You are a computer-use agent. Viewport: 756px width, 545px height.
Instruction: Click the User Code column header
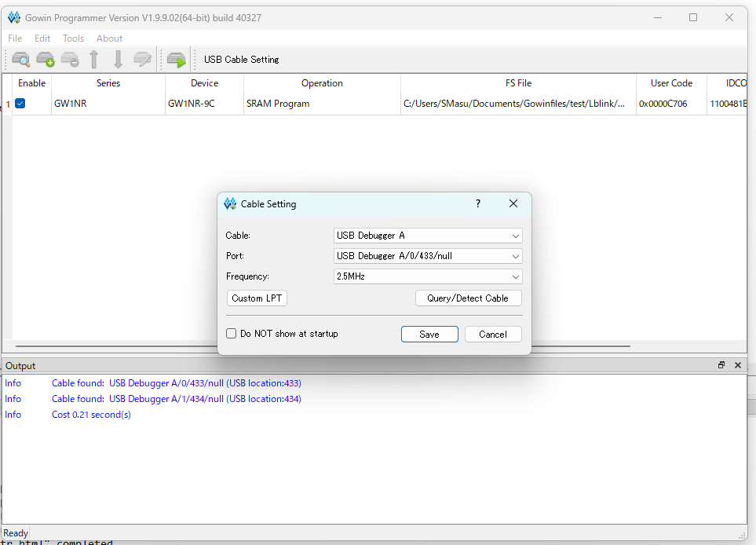tap(672, 83)
